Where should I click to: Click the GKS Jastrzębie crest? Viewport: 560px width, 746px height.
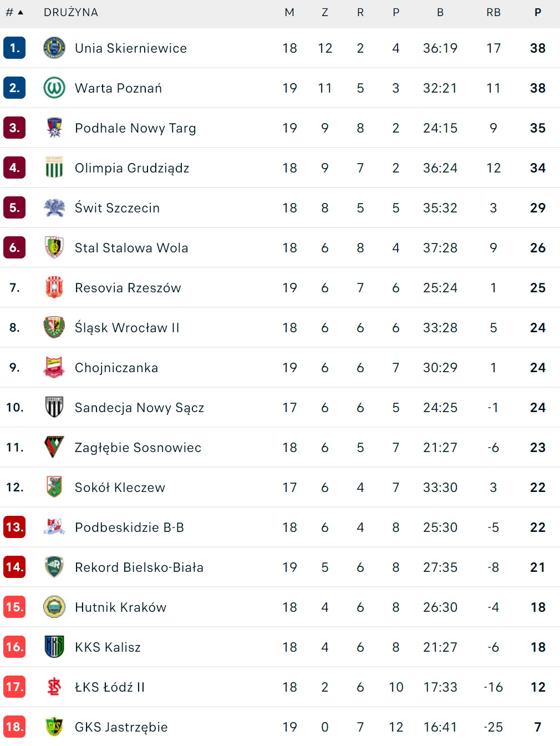click(54, 727)
